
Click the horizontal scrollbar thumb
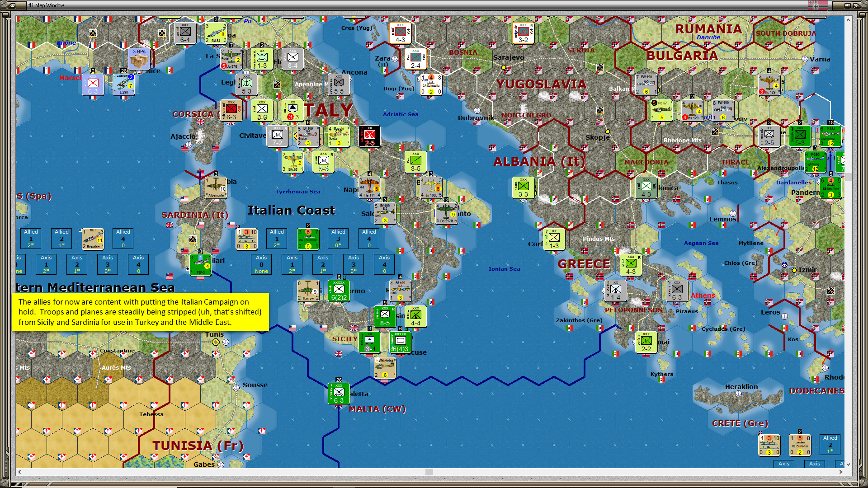pos(429,472)
